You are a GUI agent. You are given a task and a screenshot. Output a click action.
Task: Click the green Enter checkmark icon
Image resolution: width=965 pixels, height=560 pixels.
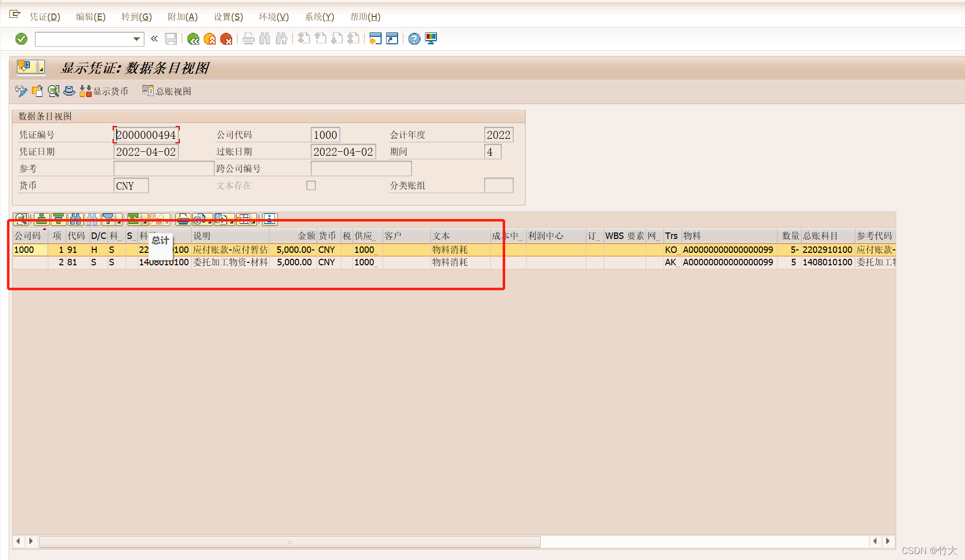click(21, 39)
